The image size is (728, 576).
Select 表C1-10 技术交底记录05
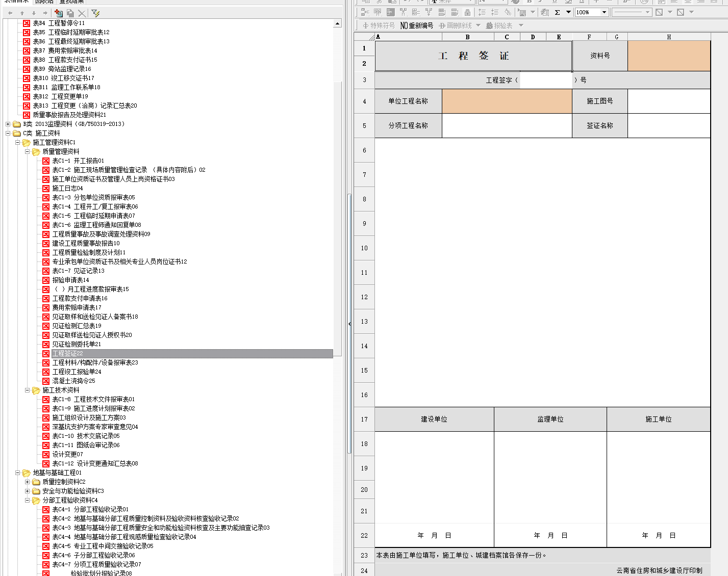(x=86, y=436)
